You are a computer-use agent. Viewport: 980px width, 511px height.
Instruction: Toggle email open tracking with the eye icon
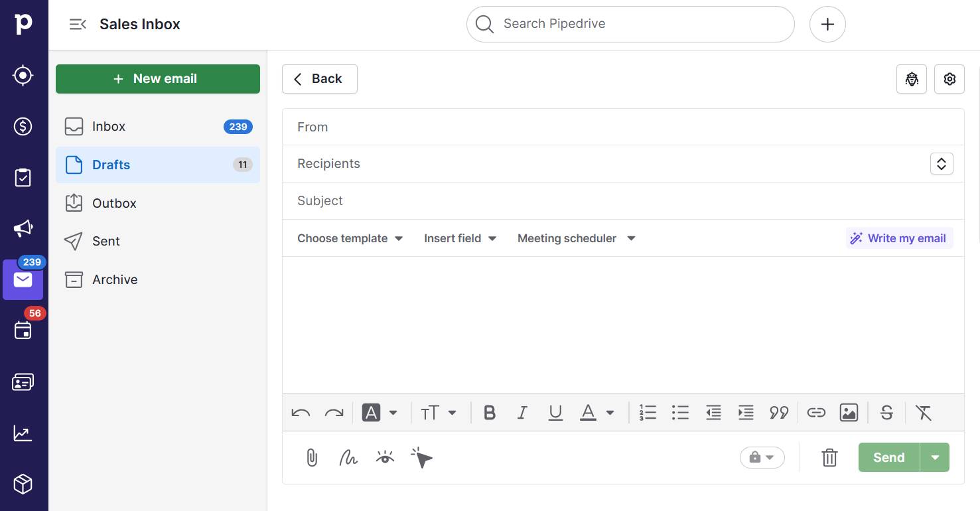385,457
